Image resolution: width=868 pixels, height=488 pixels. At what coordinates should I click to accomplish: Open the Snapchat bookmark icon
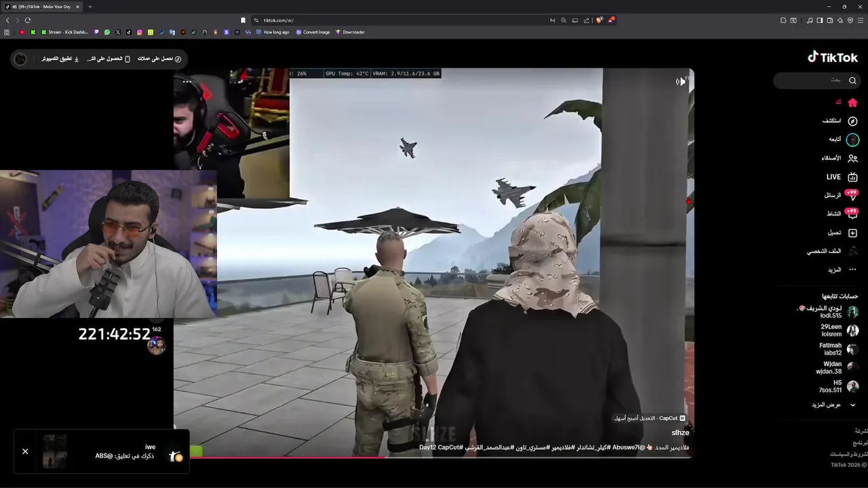(151, 32)
